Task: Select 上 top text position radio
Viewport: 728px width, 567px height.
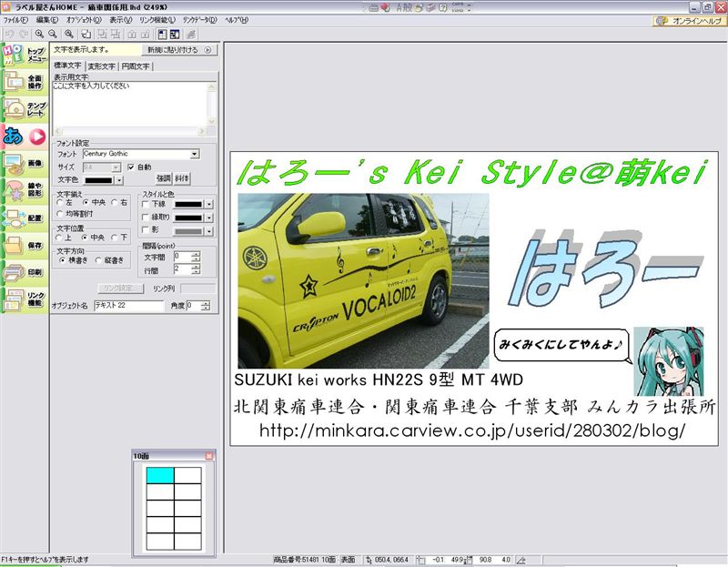Action: (60, 238)
